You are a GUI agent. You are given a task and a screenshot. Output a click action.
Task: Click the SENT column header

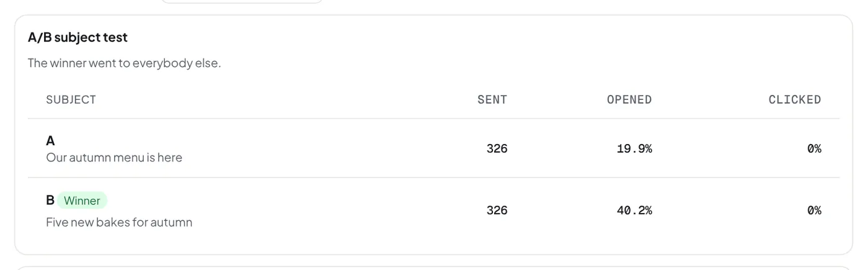492,99
